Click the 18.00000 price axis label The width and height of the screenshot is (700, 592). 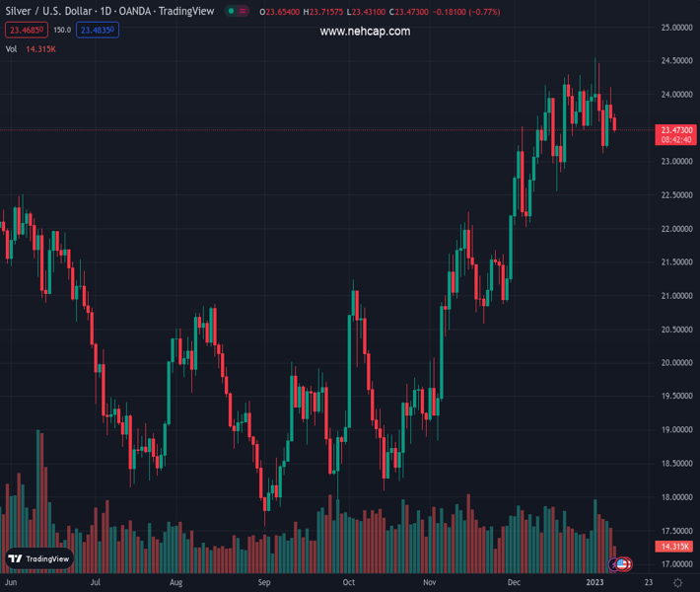[x=676, y=497]
